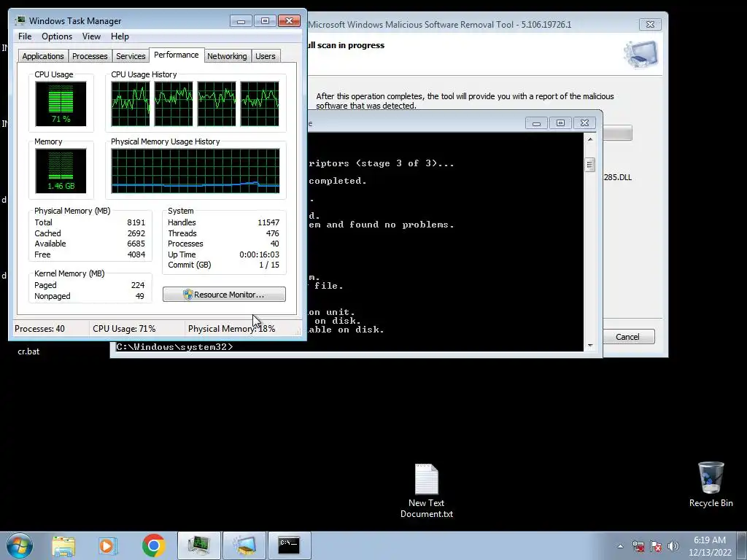Click the CPU Usage 71% gauge
The height and width of the screenshot is (560, 747).
click(x=61, y=104)
